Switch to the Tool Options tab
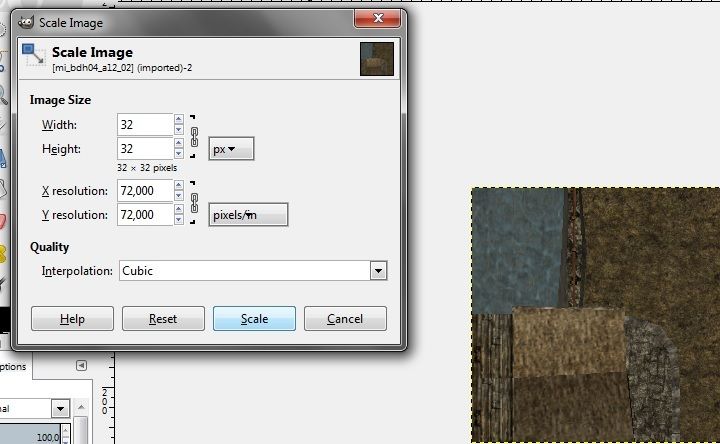 coord(15,366)
